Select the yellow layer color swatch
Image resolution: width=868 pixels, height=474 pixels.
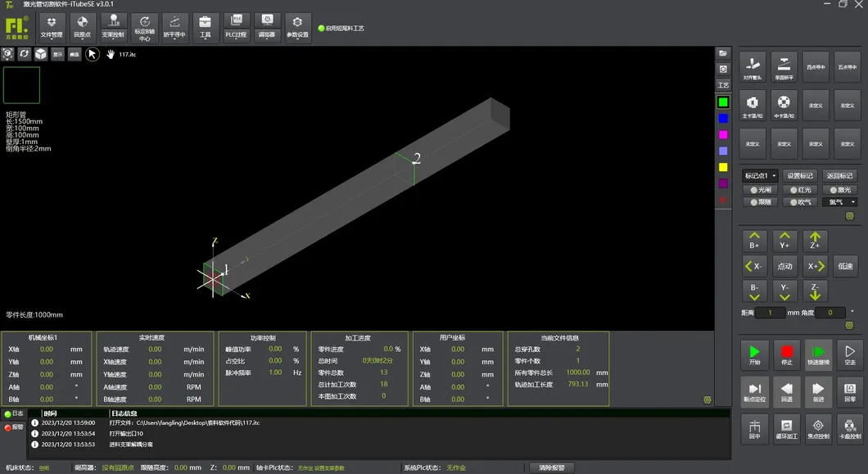[x=723, y=167]
